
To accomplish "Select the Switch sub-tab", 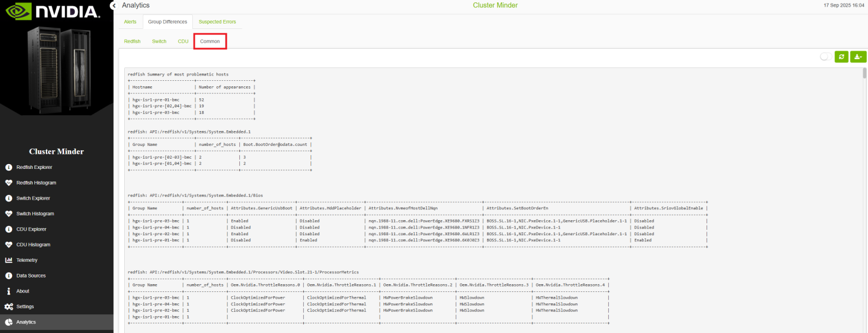I will [x=159, y=42].
